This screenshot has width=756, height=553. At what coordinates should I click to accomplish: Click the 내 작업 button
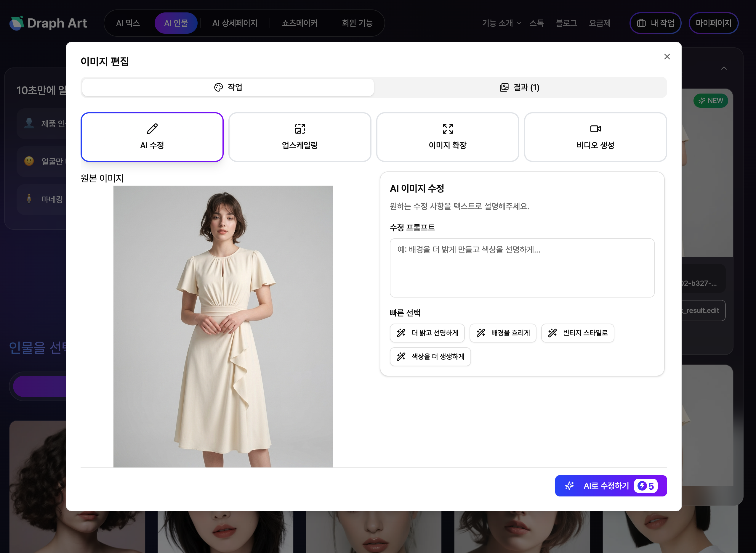click(x=655, y=23)
